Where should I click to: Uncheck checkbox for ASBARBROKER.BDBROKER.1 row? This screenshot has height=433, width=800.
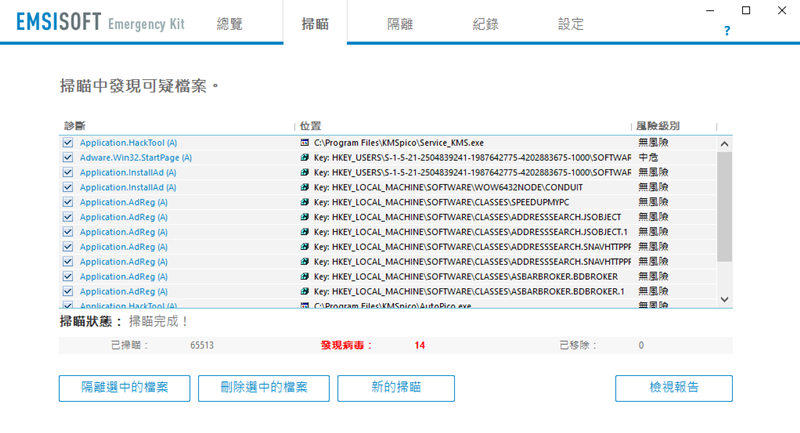[x=68, y=291]
